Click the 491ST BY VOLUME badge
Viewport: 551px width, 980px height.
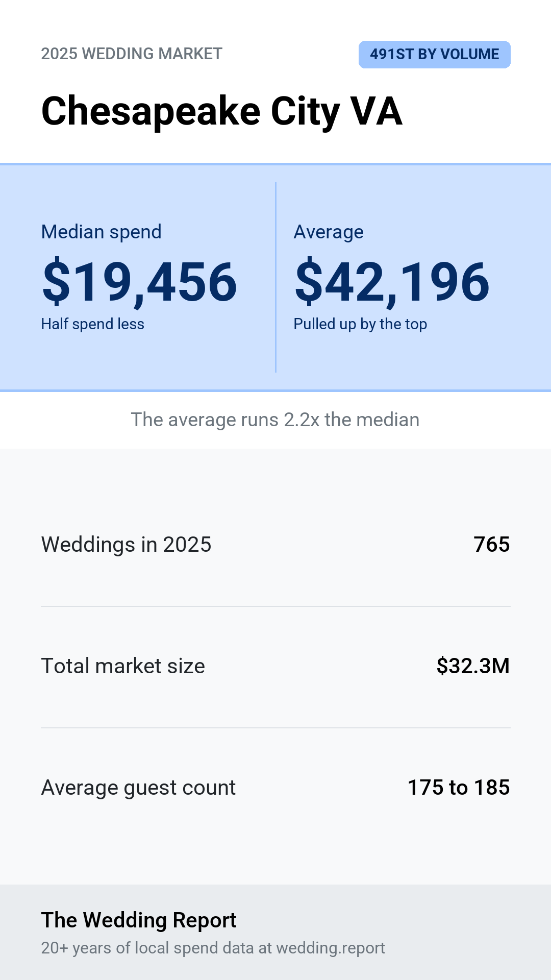coord(434,54)
